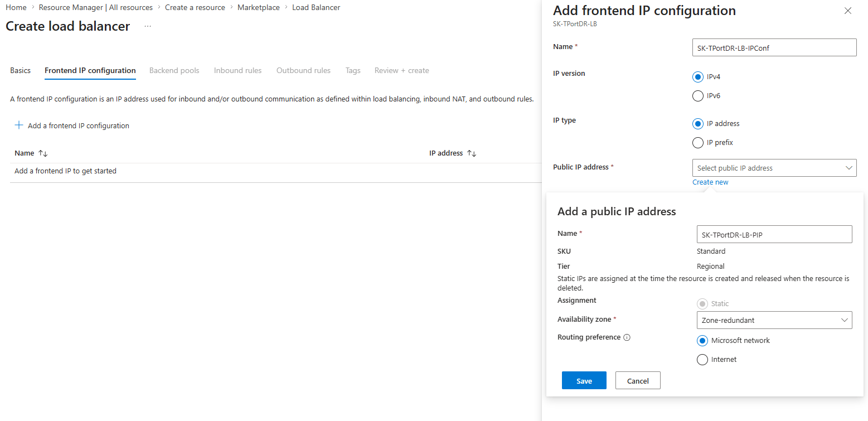
Task: Click the Routing preference label
Action: (x=589, y=337)
